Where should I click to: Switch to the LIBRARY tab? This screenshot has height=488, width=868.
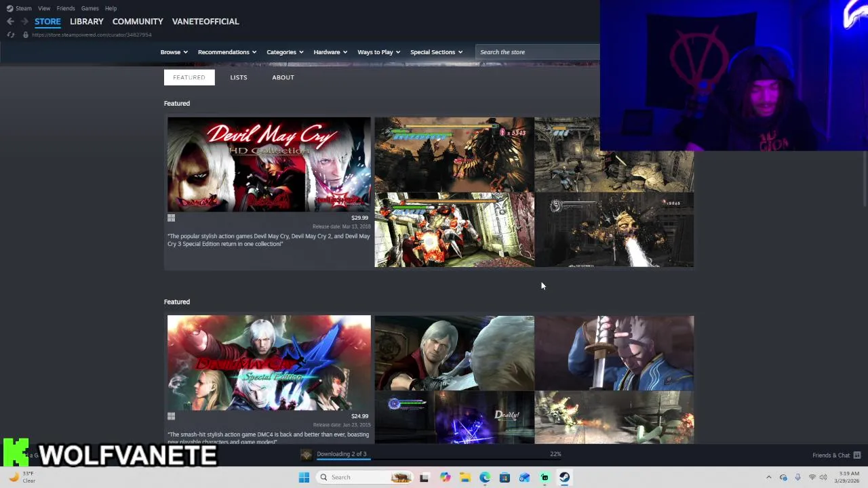tap(87, 22)
